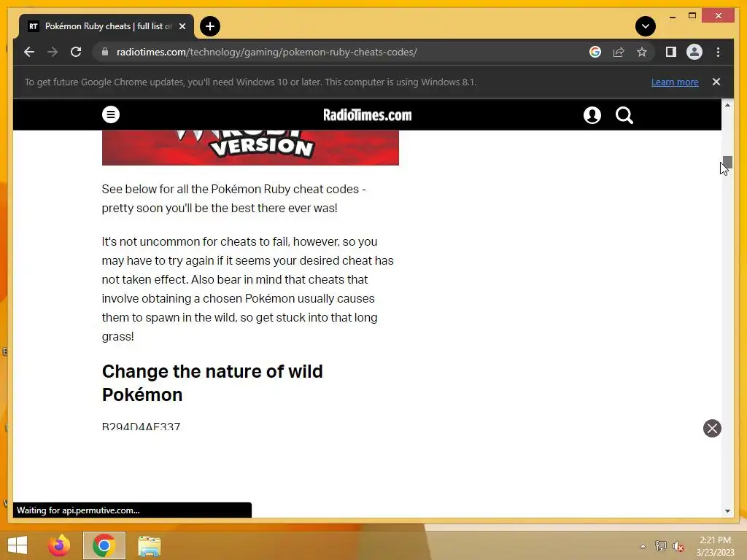Open RadioTimes search icon
Image resolution: width=747 pixels, height=560 pixels.
pos(624,115)
